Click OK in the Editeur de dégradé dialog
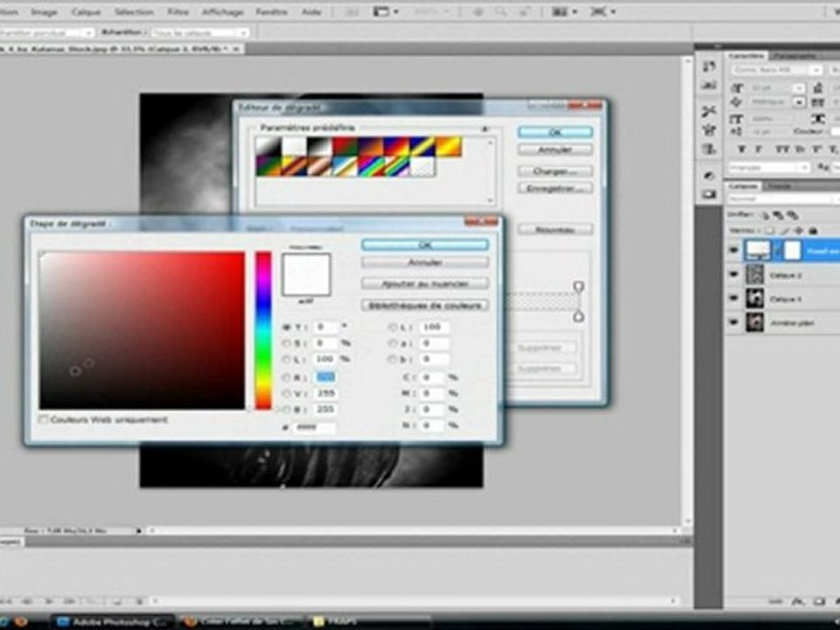840x630 pixels. click(x=555, y=132)
